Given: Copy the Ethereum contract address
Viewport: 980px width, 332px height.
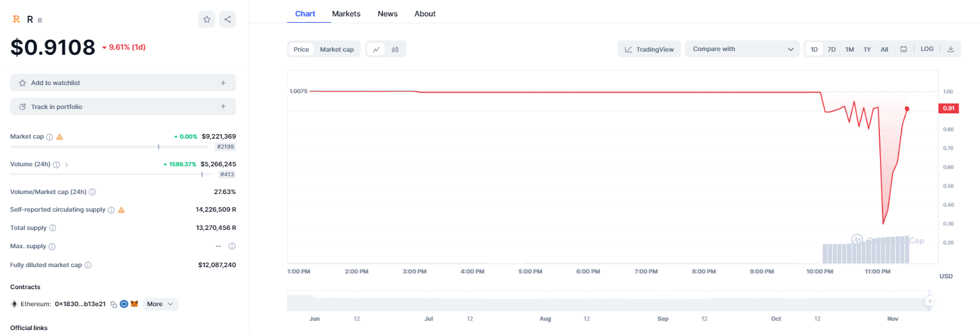Looking at the screenshot, I should click(114, 304).
